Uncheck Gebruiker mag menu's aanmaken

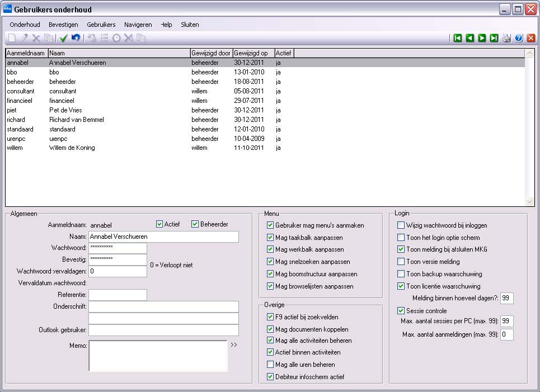[x=270, y=225]
